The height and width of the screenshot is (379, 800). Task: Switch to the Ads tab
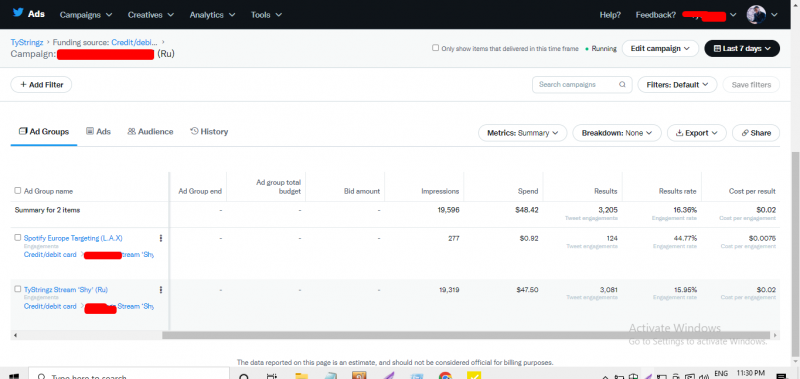pyautogui.click(x=98, y=132)
